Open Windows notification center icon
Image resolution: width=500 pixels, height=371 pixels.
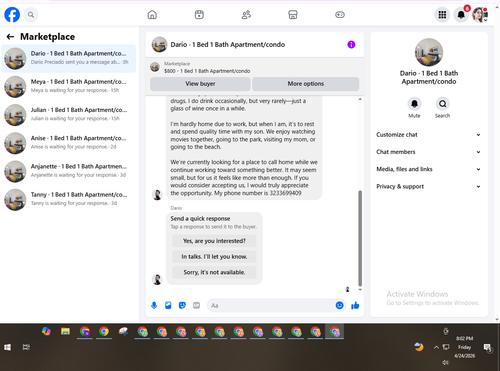[488, 348]
